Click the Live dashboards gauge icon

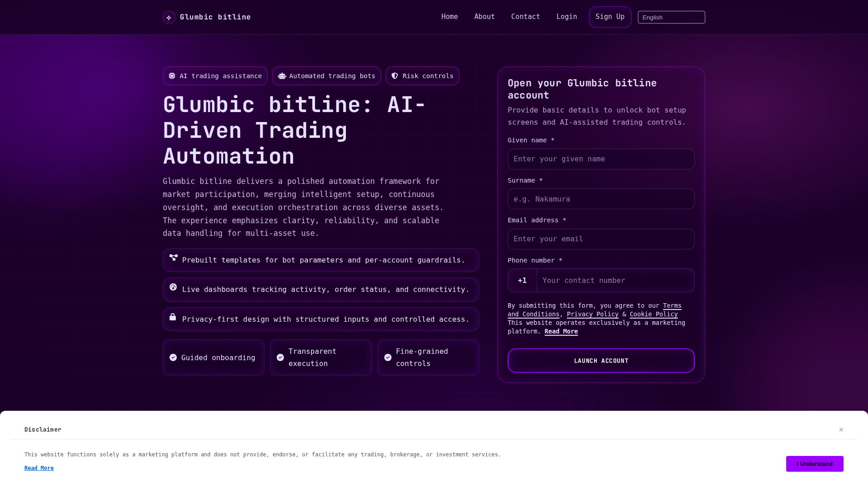pyautogui.click(x=173, y=287)
